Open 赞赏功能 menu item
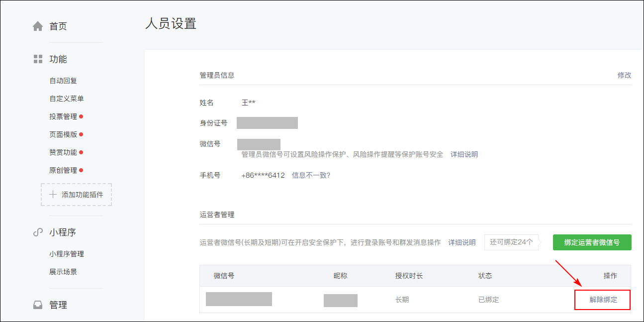644x322 pixels. (63, 152)
